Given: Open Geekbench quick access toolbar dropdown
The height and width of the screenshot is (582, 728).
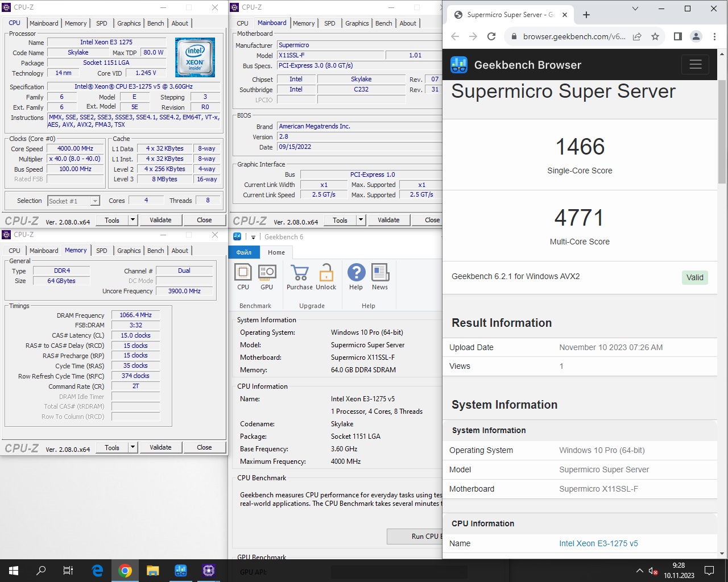Looking at the screenshot, I should point(253,237).
